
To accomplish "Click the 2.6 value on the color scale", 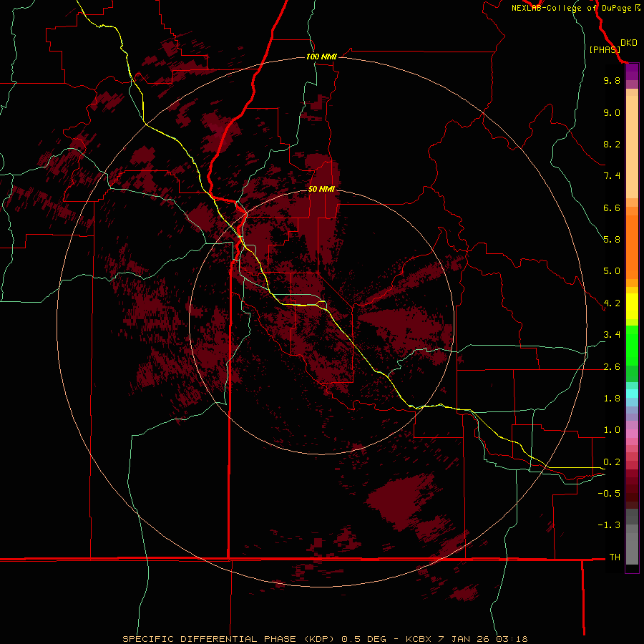I will tap(612, 367).
